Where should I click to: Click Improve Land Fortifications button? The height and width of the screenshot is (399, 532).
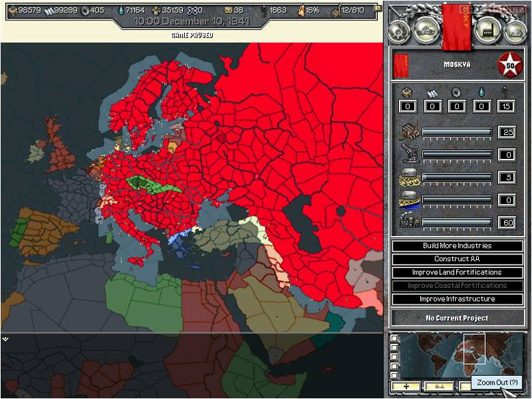[457, 272]
